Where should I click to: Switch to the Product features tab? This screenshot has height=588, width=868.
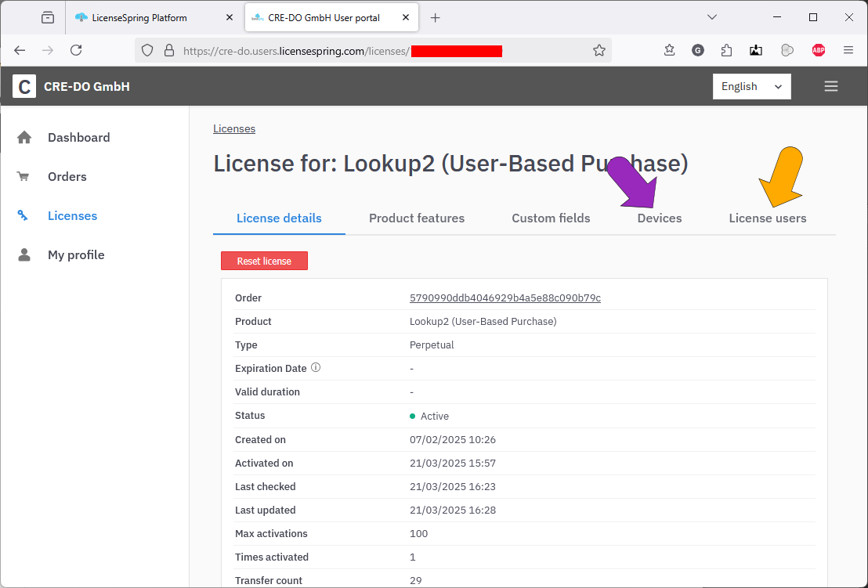(417, 218)
